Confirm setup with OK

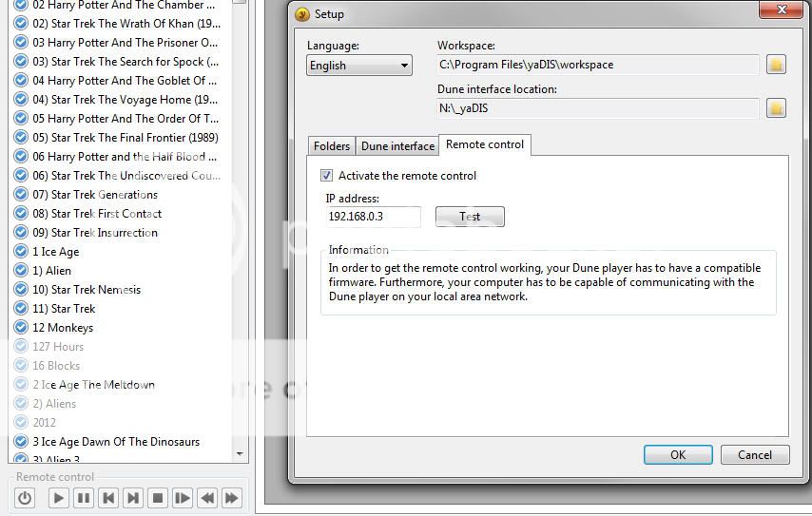click(x=678, y=455)
